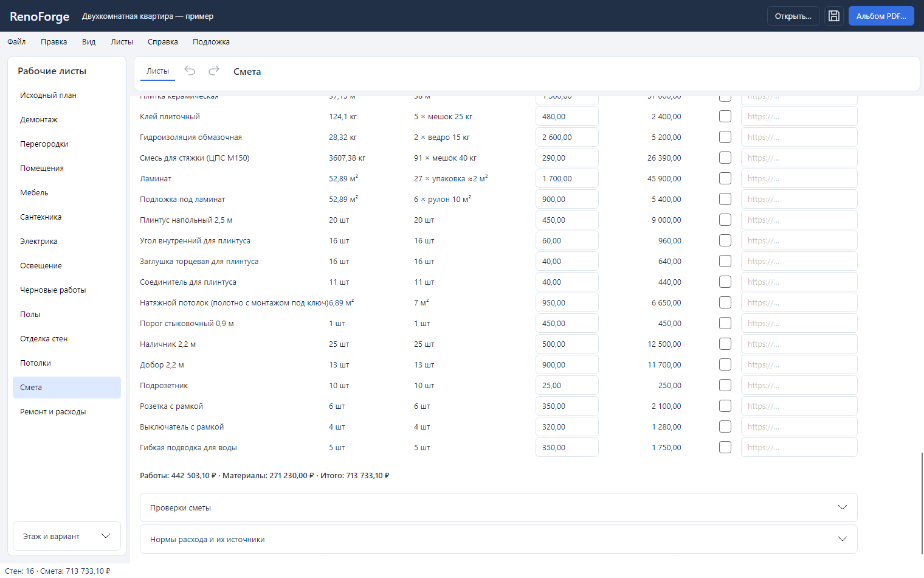Viewport: 924px width, 578px height.
Task: Toggle the Гибкая подводка для воды checkbox
Action: pos(725,447)
